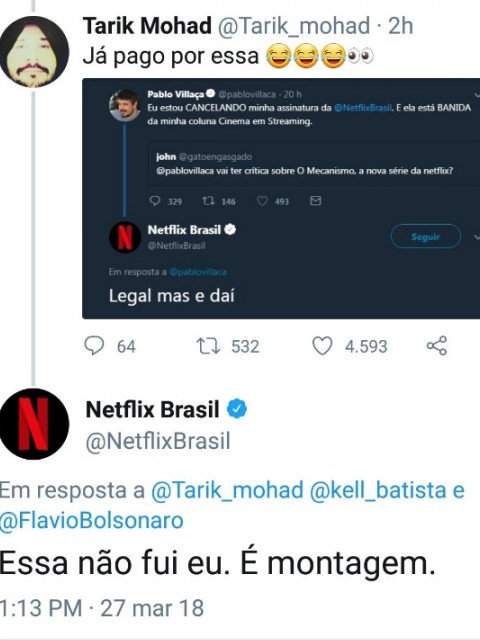Tap the share icon on Tarik's tweet
480x640 pixels.
click(x=437, y=346)
